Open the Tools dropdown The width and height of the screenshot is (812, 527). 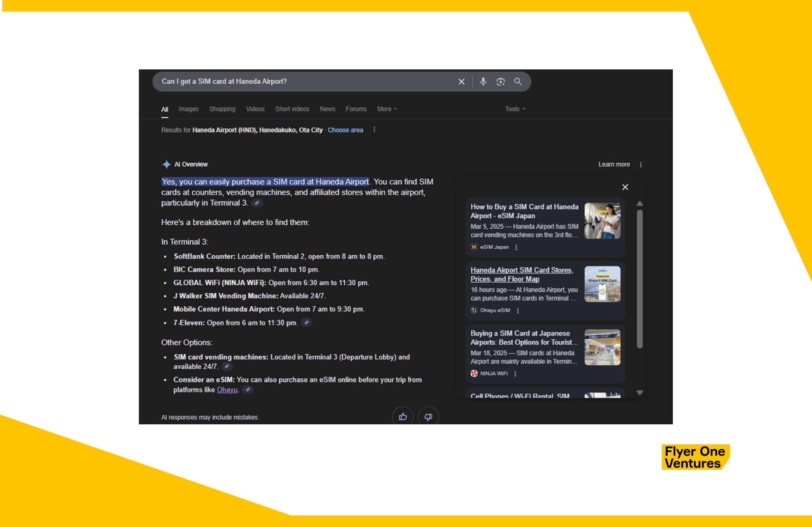tap(515, 109)
